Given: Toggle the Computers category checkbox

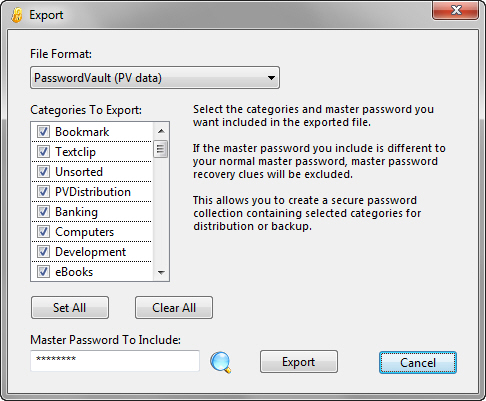Looking at the screenshot, I should [43, 232].
